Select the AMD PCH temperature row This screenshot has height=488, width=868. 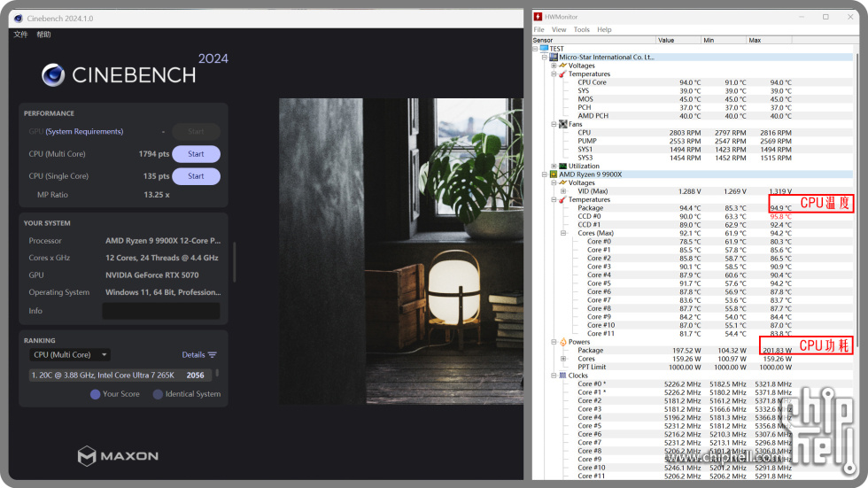[685, 116]
